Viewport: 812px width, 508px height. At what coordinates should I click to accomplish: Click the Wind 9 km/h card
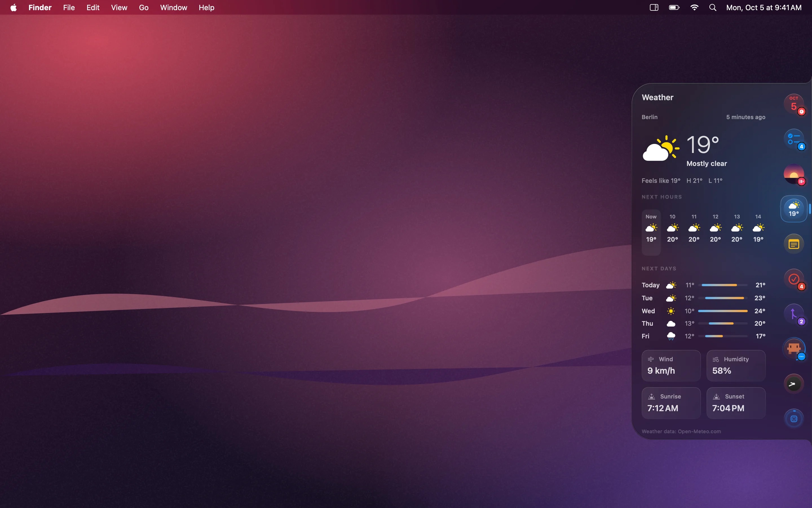click(671, 365)
